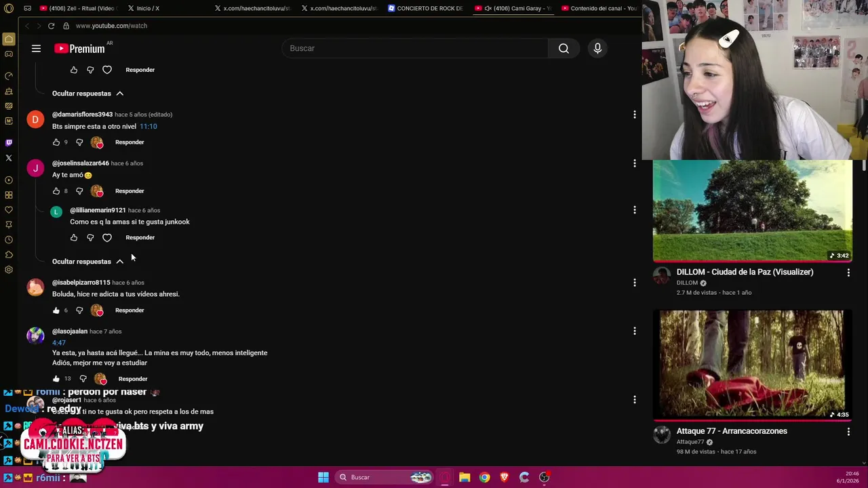868x488 pixels.
Task: Heart the lillianemarin9121 reply
Action: pos(107,238)
